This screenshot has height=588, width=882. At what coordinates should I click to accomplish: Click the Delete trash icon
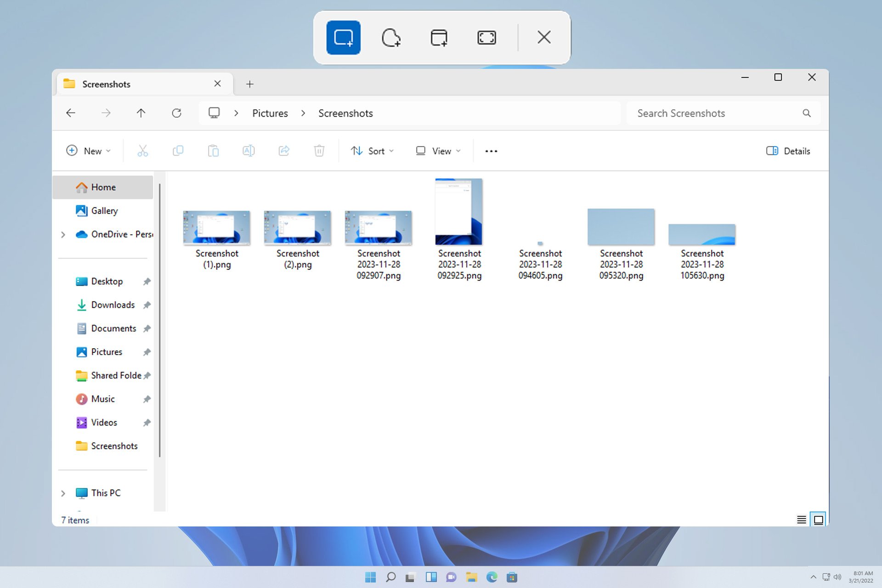click(319, 151)
